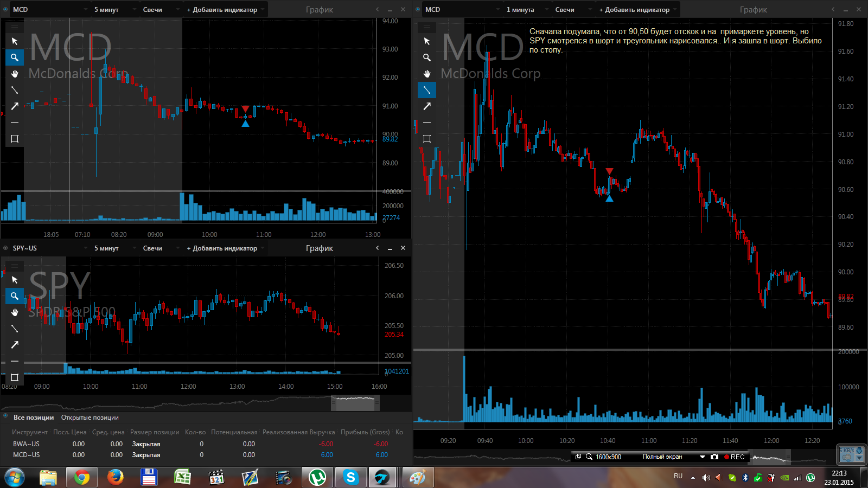Toggle the link dot left of the MCD 5-minute symbol
The width and height of the screenshot is (868, 488).
[x=5, y=9]
